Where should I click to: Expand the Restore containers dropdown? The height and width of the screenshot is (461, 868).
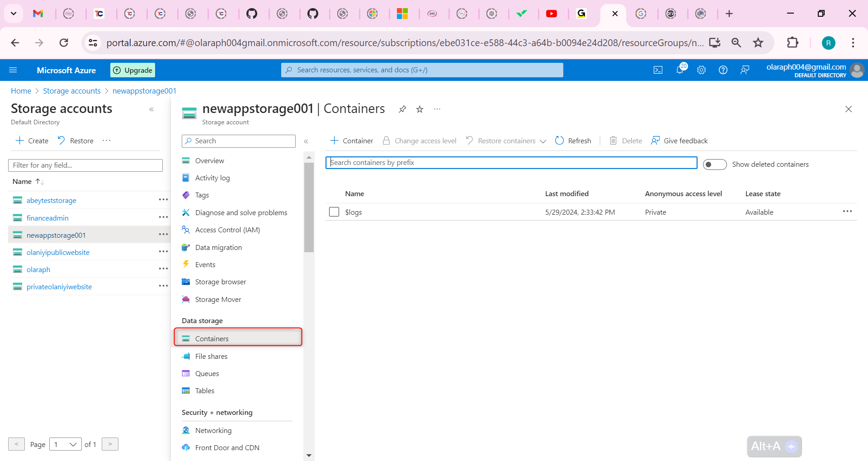click(542, 141)
